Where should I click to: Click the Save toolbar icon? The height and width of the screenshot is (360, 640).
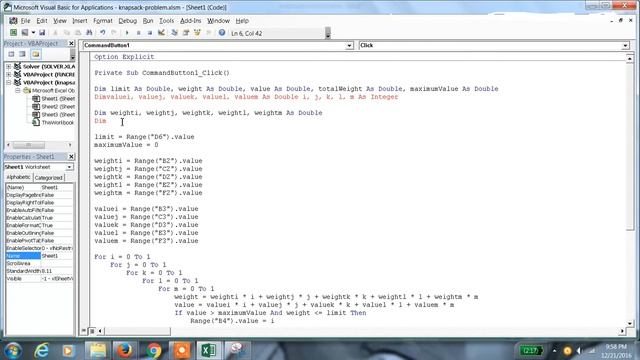coord(42,33)
